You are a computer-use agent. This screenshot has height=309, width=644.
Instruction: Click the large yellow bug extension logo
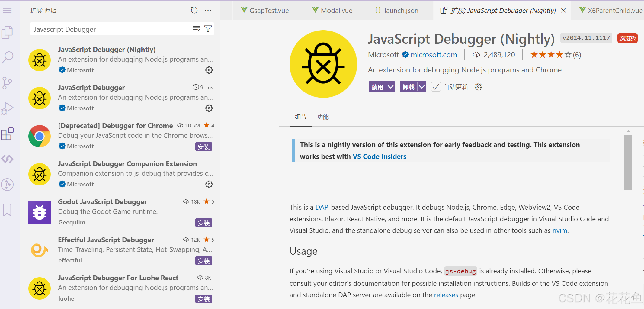coord(323,64)
